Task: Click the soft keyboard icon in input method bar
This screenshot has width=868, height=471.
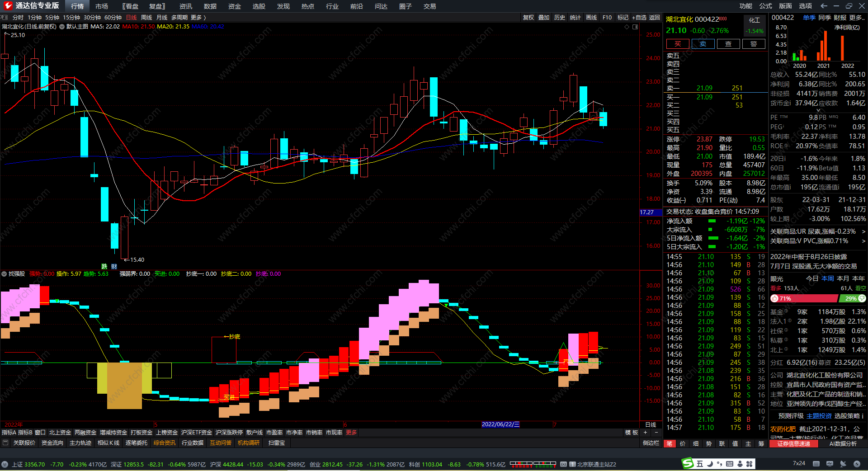Action: click(730, 464)
